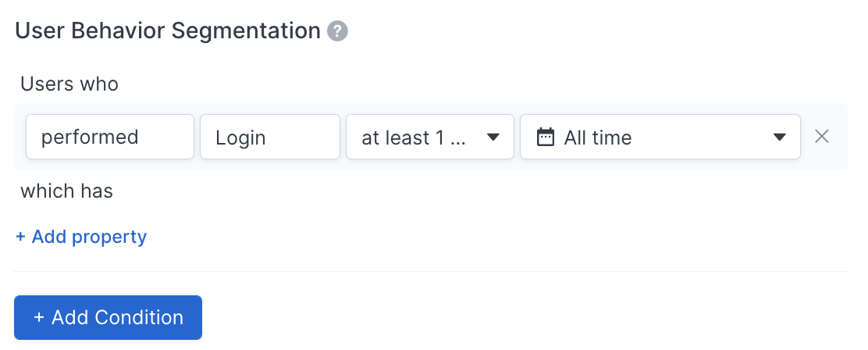Expand the 'All time' date range dropdown

tap(660, 137)
